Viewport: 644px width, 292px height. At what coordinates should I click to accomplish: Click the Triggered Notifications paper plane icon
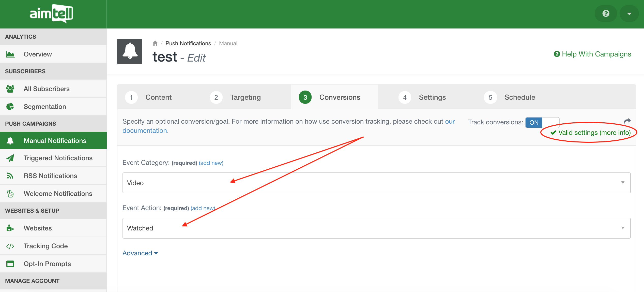10,158
